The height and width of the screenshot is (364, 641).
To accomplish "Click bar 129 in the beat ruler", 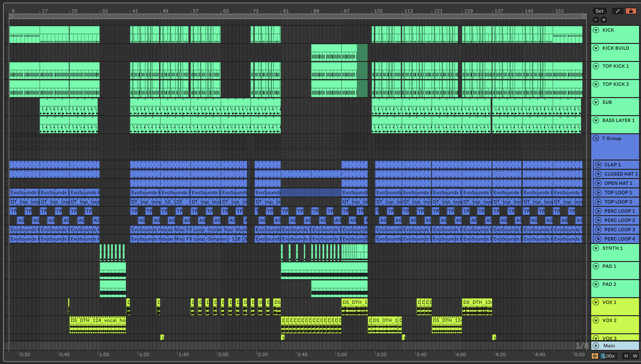I will [x=468, y=11].
